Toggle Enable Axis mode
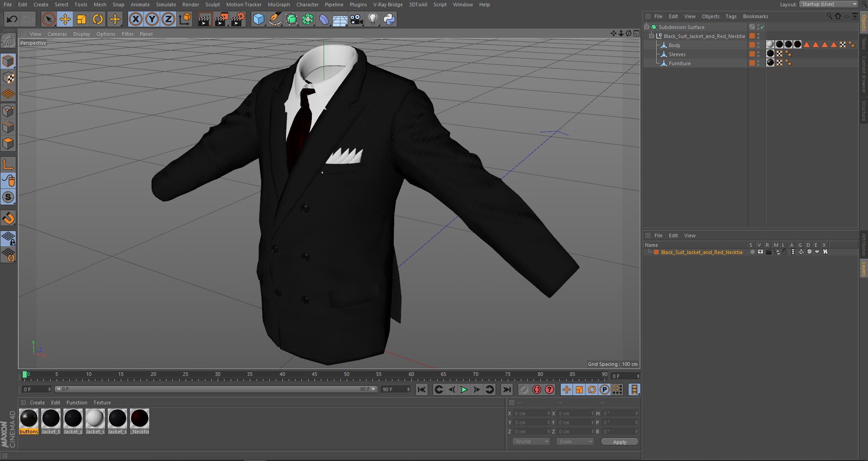 8,164
